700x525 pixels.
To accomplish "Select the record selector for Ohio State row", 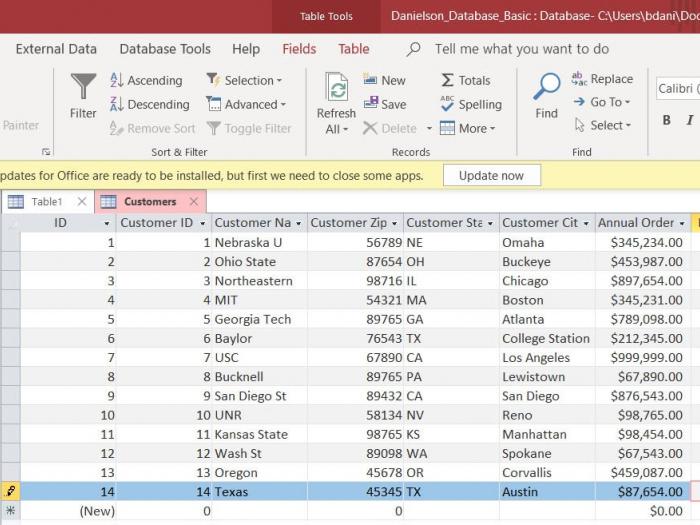I will [x=10, y=262].
